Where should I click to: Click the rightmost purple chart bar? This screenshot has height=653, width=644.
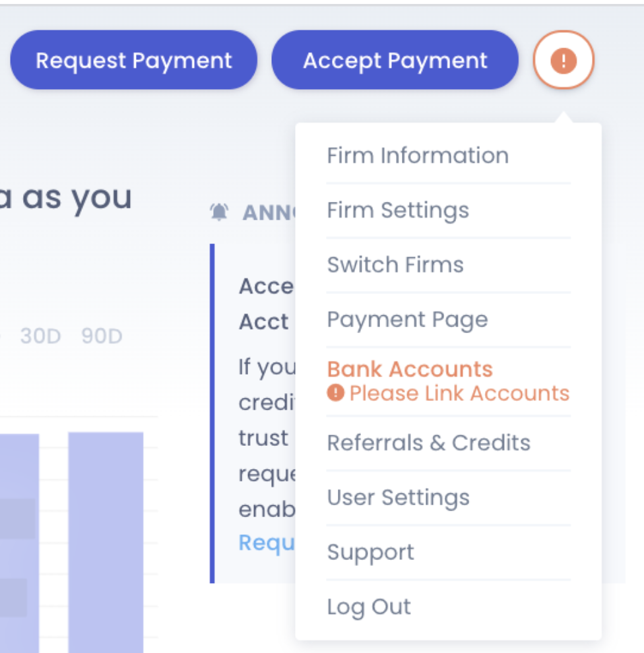pos(106,541)
